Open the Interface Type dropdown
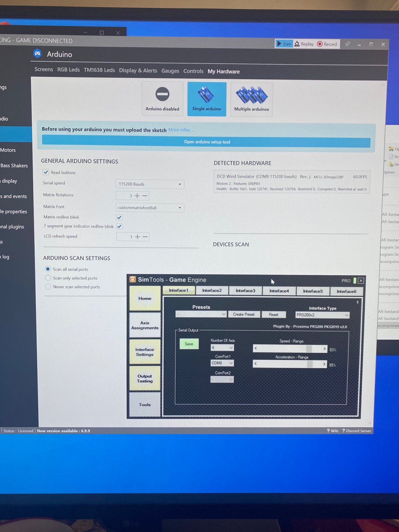Image resolution: width=399 pixels, height=532 pixels. (323, 315)
